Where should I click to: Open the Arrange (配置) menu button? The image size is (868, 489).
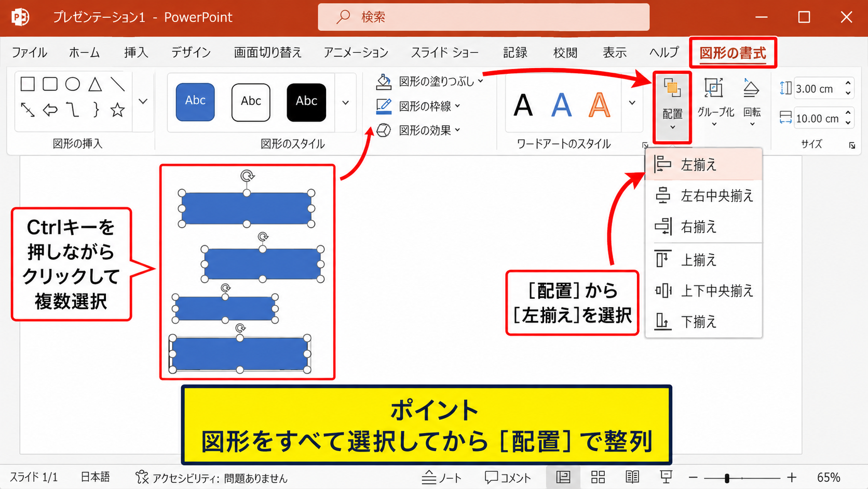tap(672, 108)
